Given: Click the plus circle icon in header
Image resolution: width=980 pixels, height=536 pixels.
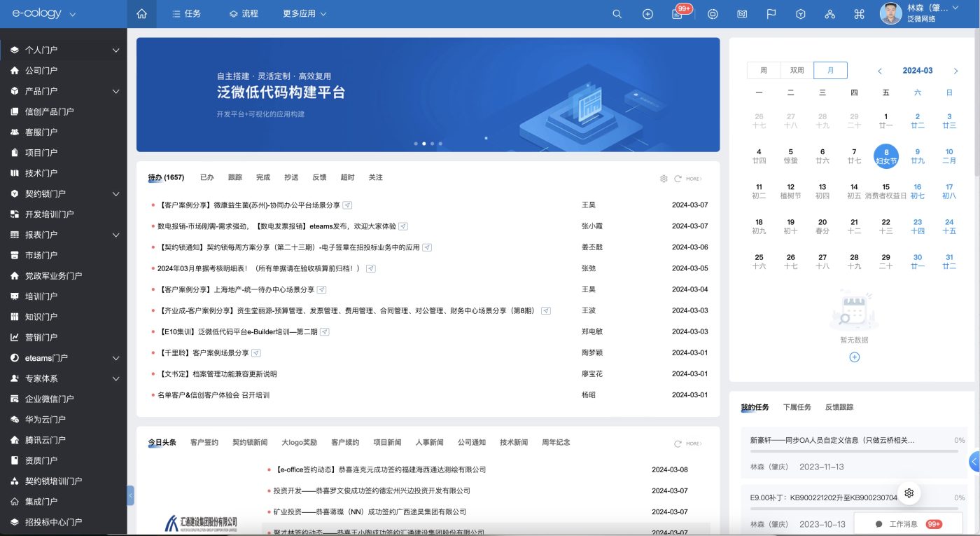Looking at the screenshot, I should click(x=647, y=14).
